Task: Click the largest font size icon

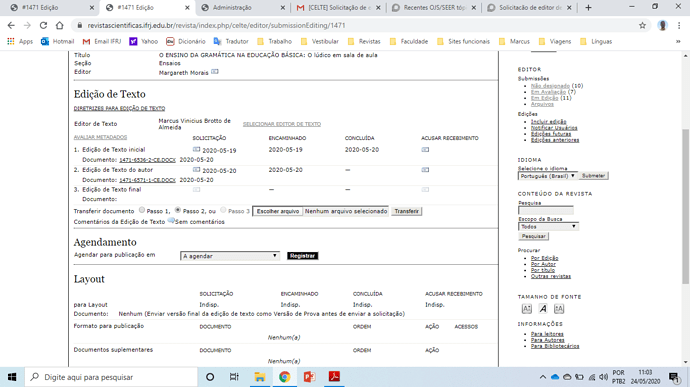Action: pyautogui.click(x=559, y=309)
